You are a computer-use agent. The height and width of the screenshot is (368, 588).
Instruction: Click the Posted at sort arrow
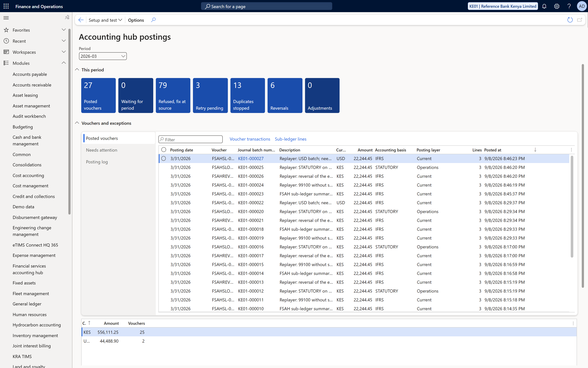tap(535, 150)
